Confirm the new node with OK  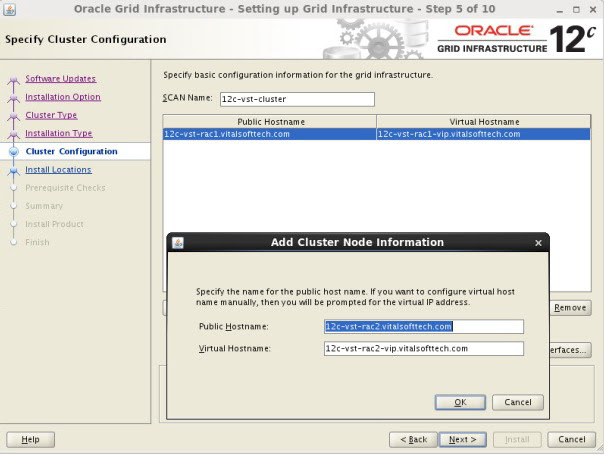tap(460, 402)
